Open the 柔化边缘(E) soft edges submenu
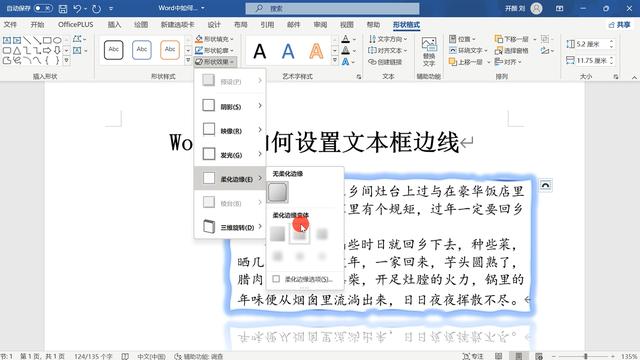This screenshot has width=640, height=360. click(x=230, y=178)
